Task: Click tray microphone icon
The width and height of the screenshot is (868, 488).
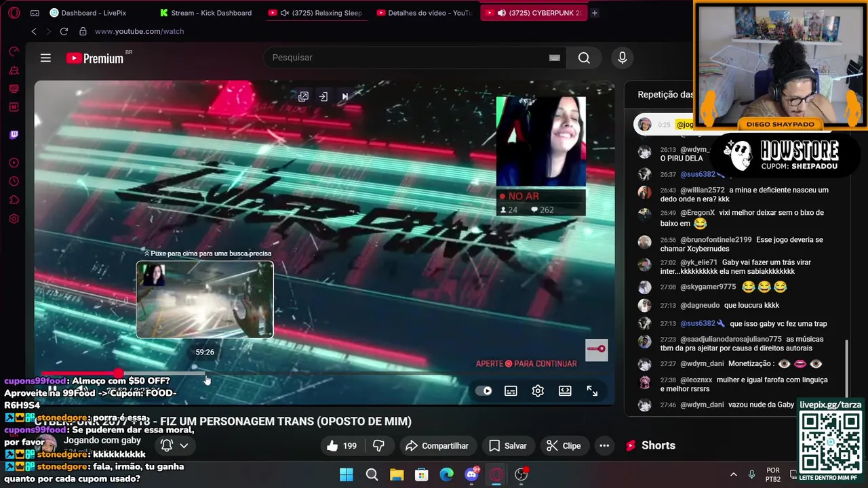Action: (751, 474)
